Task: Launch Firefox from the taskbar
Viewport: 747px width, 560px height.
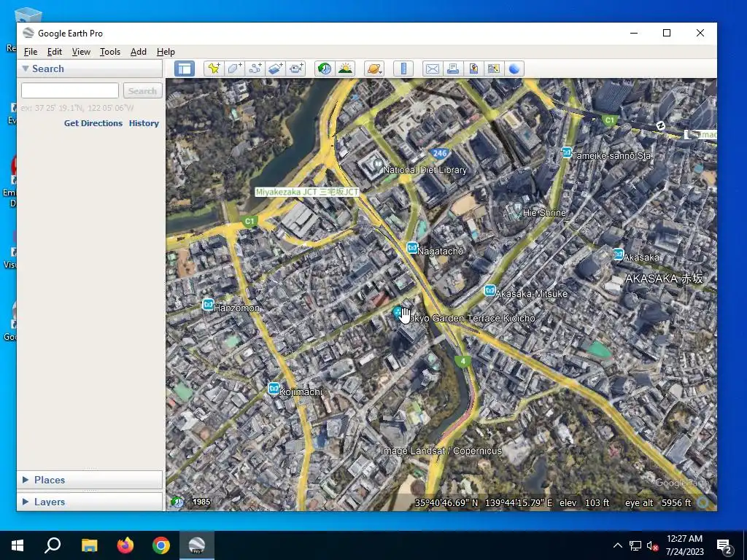Action: point(125,545)
